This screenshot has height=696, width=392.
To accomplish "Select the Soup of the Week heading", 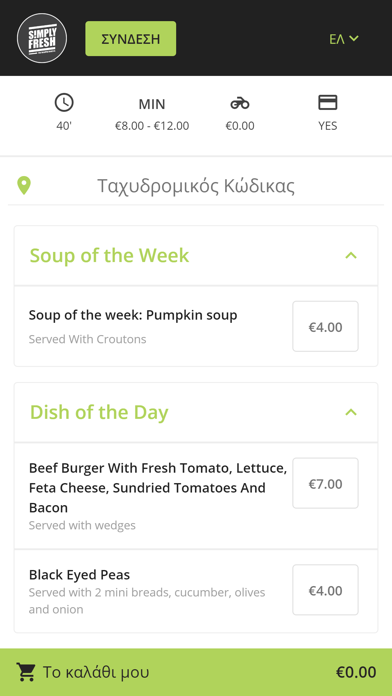I will coord(109,256).
